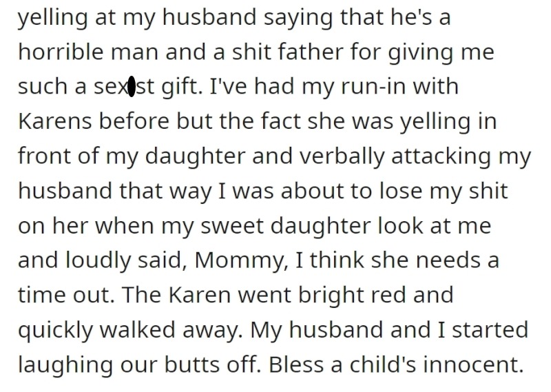Viewport: 551px width, 392px height.
Task: Click the word "verbally"
Action: (342, 156)
